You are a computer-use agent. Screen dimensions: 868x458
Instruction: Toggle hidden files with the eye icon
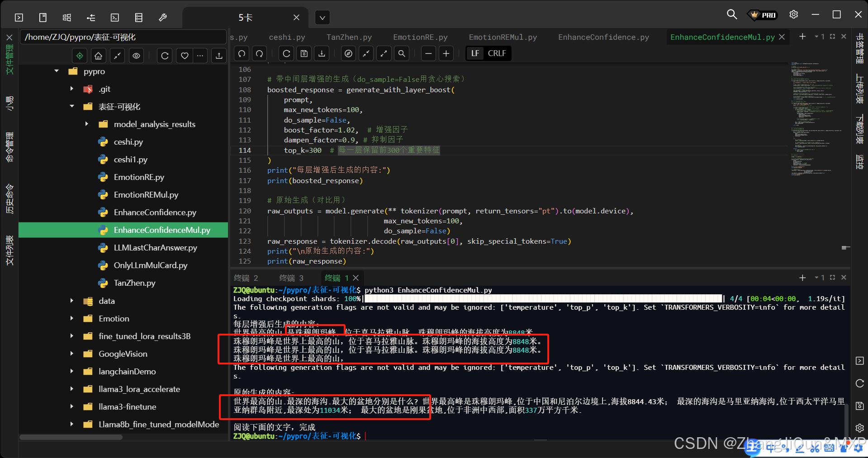136,56
